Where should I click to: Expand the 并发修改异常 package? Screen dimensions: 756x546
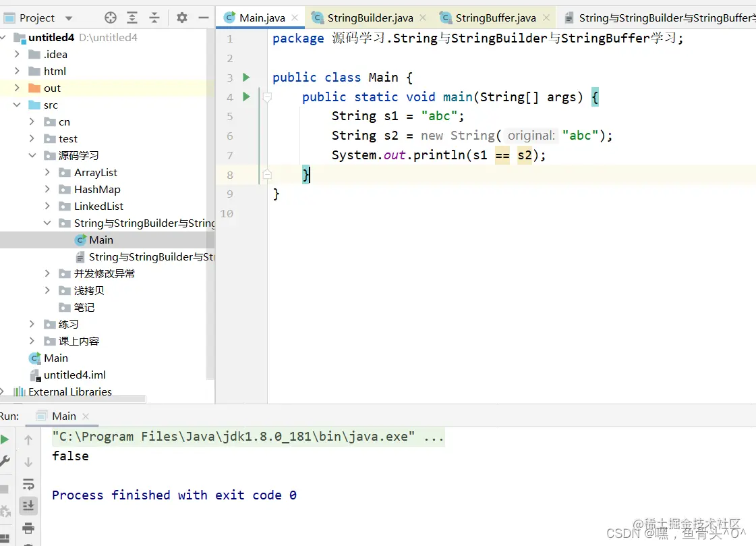coord(47,273)
